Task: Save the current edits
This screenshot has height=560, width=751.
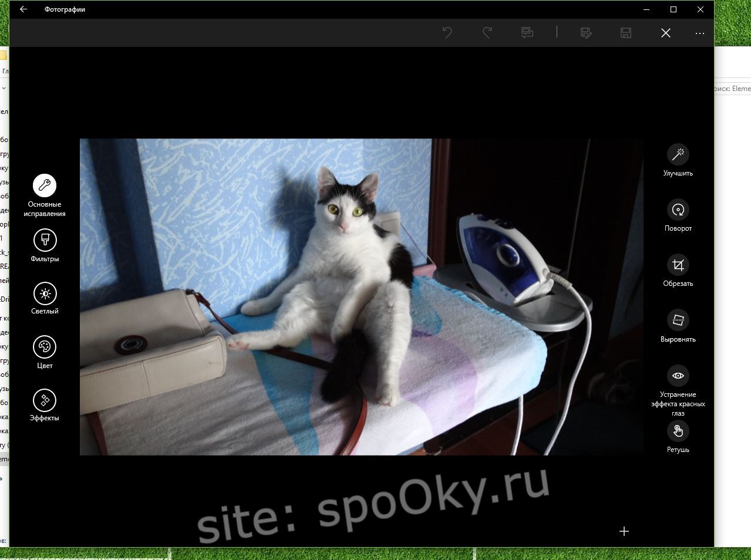Action: [x=625, y=33]
